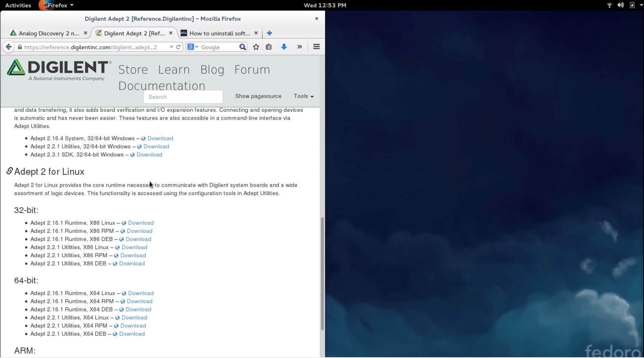Go back with the browser back arrow
Viewport: 644px width, 358px height.
point(9,47)
